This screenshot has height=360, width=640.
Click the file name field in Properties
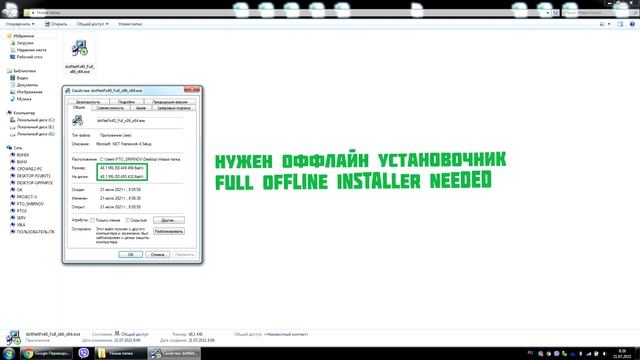tap(139, 121)
